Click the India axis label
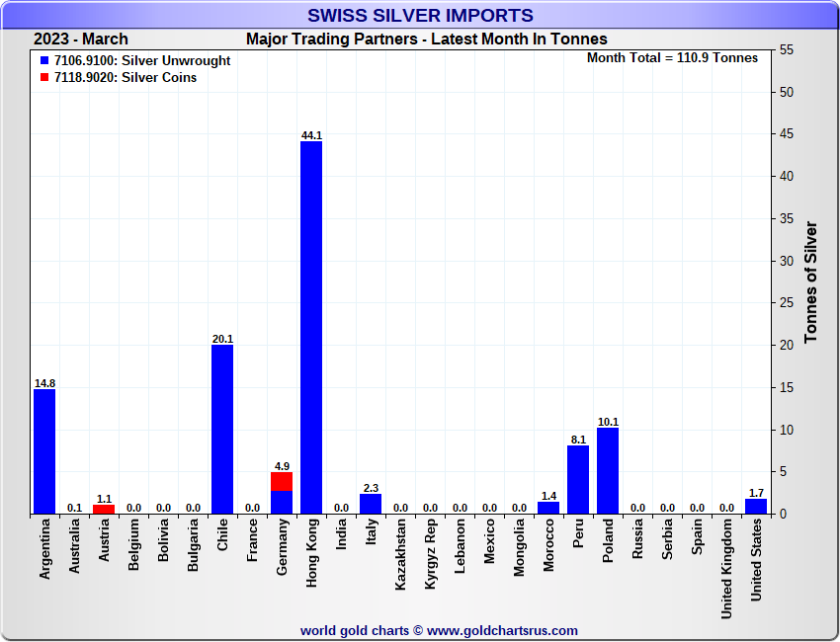Viewport: 840px width, 642px height. (341, 534)
